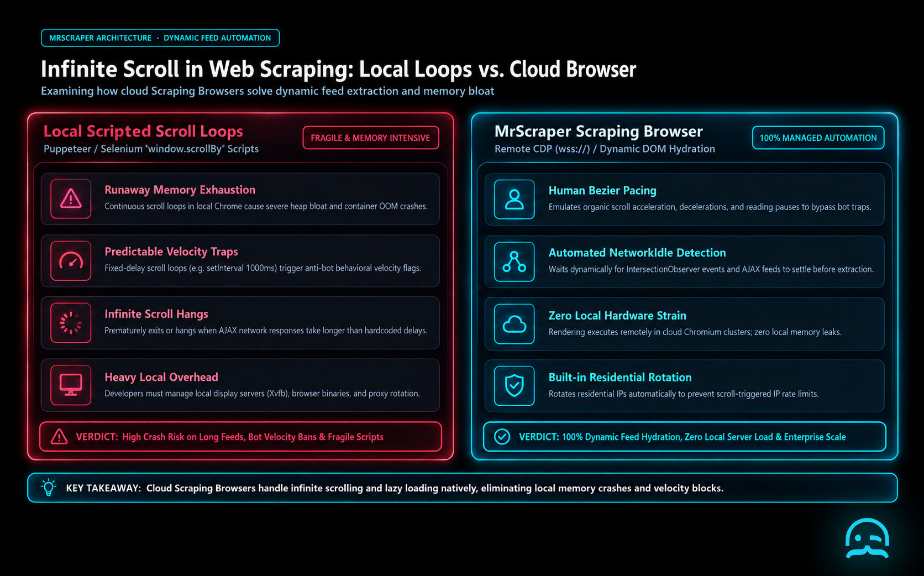Click the 'MrScraper Scraping Browser' heading

click(x=599, y=131)
